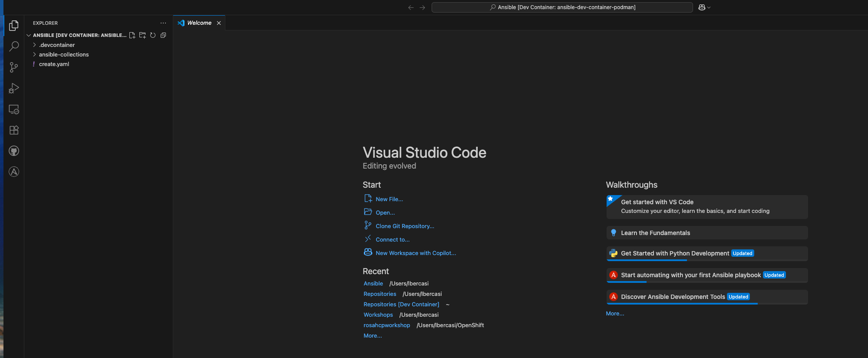Click the New File document icon in Start
The height and width of the screenshot is (358, 868).
coord(368,199)
